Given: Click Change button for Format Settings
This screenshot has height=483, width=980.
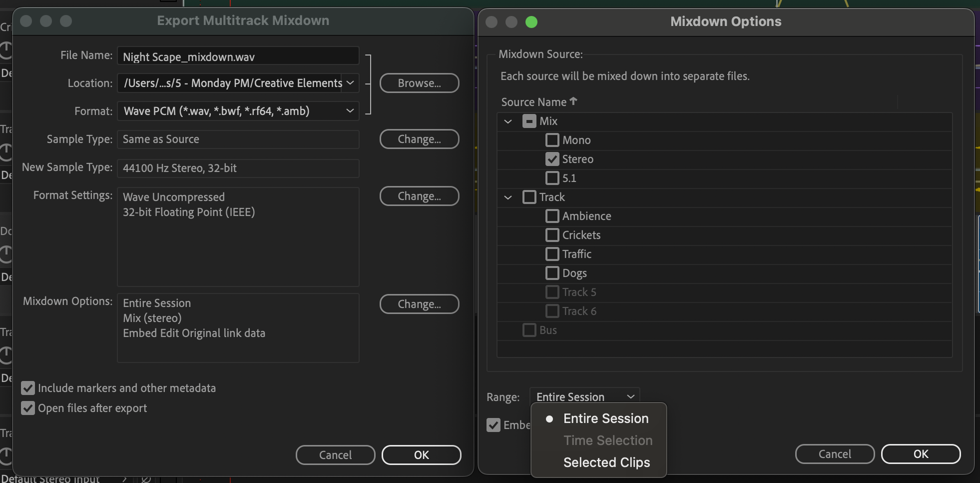Looking at the screenshot, I should tap(419, 196).
